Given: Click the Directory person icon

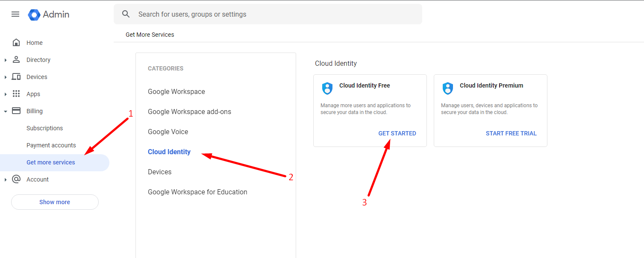Looking at the screenshot, I should point(16,59).
